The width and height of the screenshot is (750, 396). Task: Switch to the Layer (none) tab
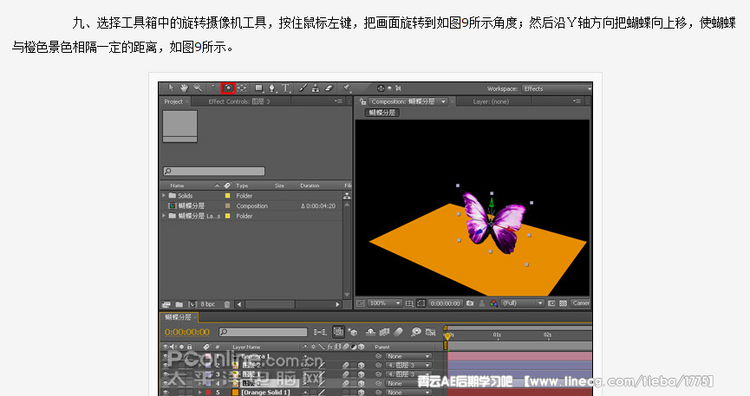(x=491, y=101)
